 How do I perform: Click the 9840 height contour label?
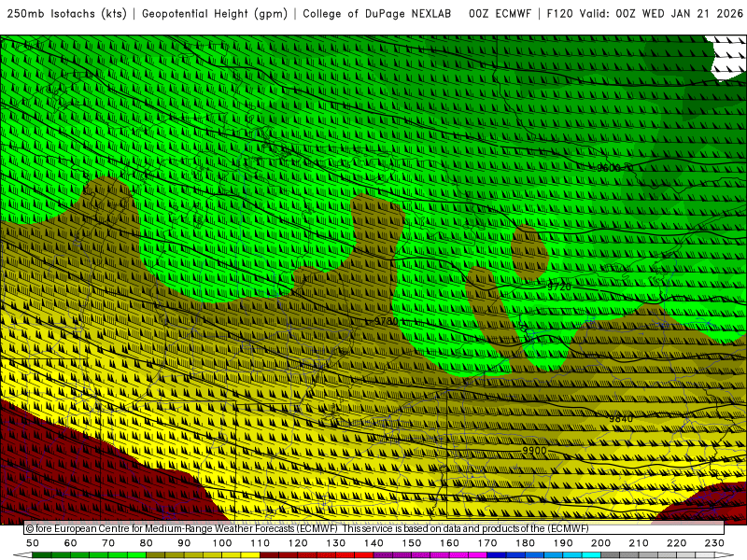pos(621,418)
